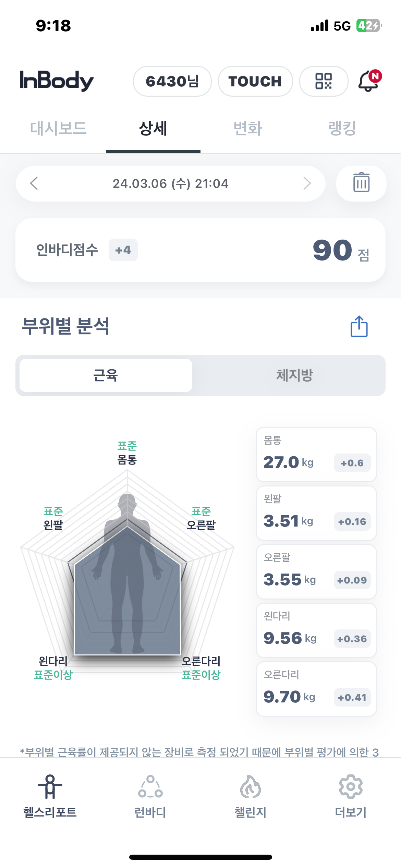Open the 헬스리포트 bottom tab
The width and height of the screenshot is (401, 868).
[x=50, y=796]
